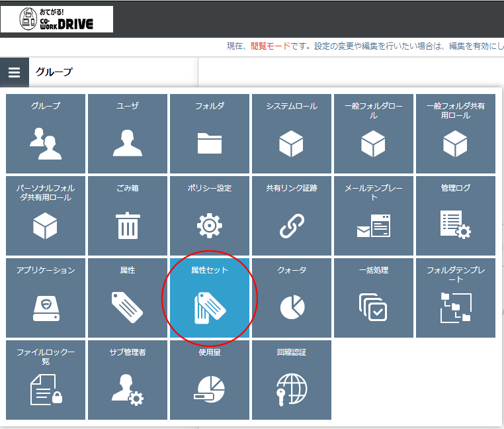
Task: Toggle the hamburger menu button
Action: click(x=14, y=72)
